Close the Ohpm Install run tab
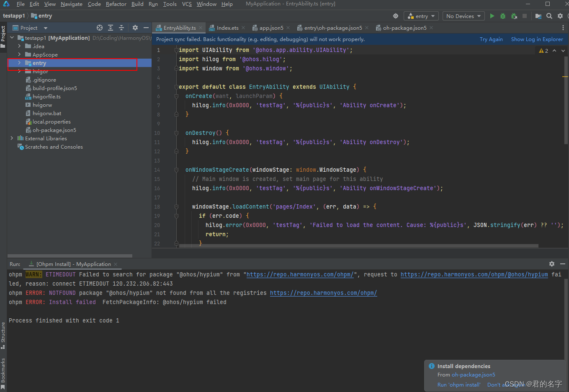Viewport: 569px width, 392px height. (x=116, y=264)
